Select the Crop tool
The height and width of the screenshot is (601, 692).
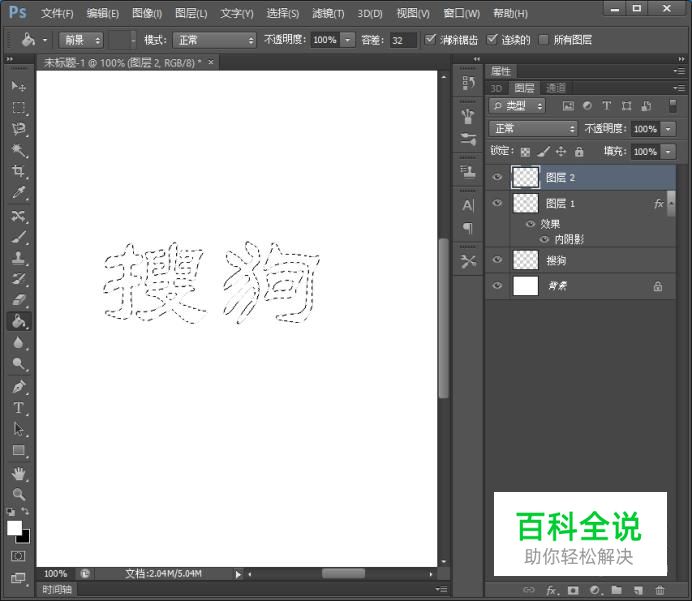[x=18, y=171]
